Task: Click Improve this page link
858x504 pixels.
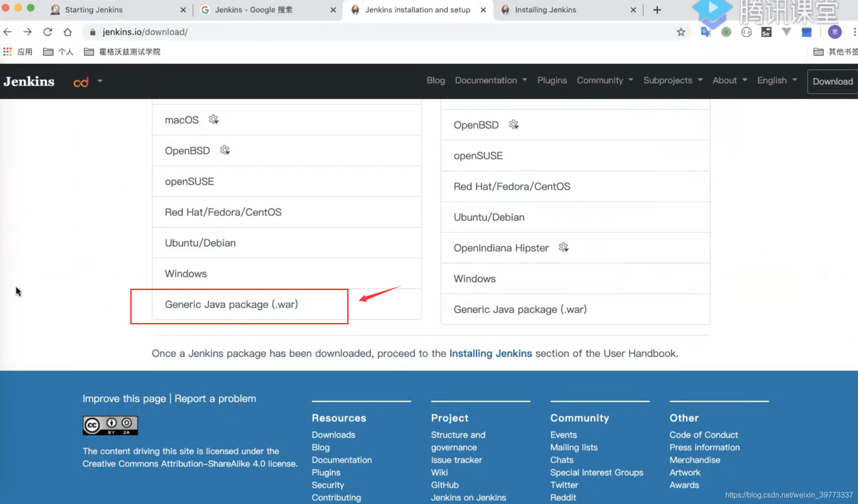Action: click(x=124, y=399)
